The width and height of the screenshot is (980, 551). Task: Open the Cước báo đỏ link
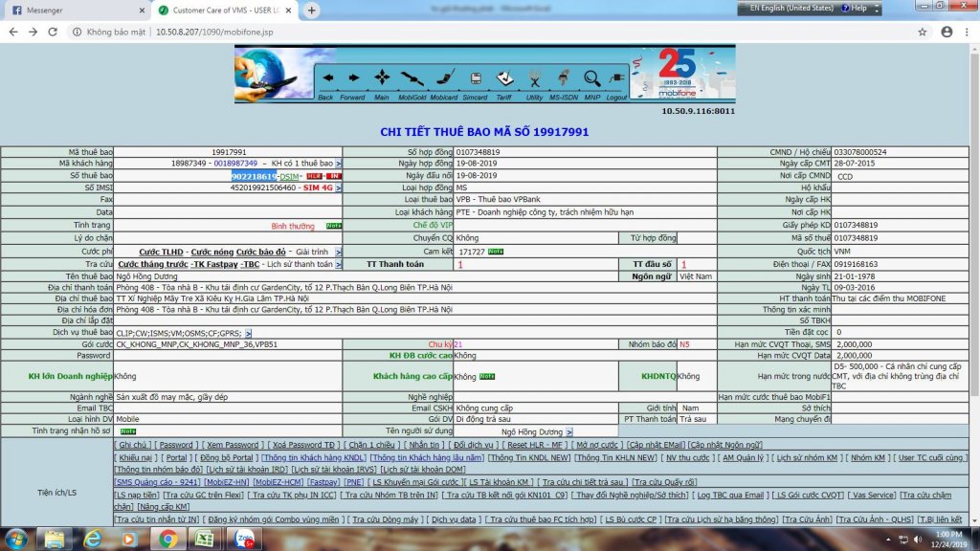click(x=260, y=253)
